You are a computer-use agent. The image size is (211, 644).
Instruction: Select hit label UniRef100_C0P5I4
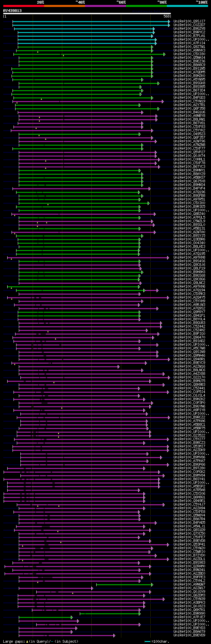tap(189, 392)
